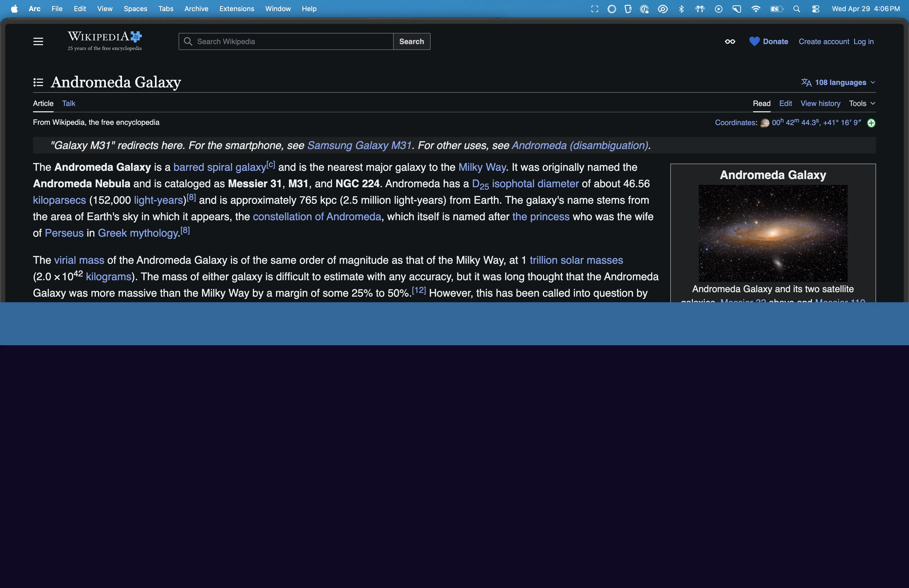
Task: Open the Archive menu
Action: (196, 9)
